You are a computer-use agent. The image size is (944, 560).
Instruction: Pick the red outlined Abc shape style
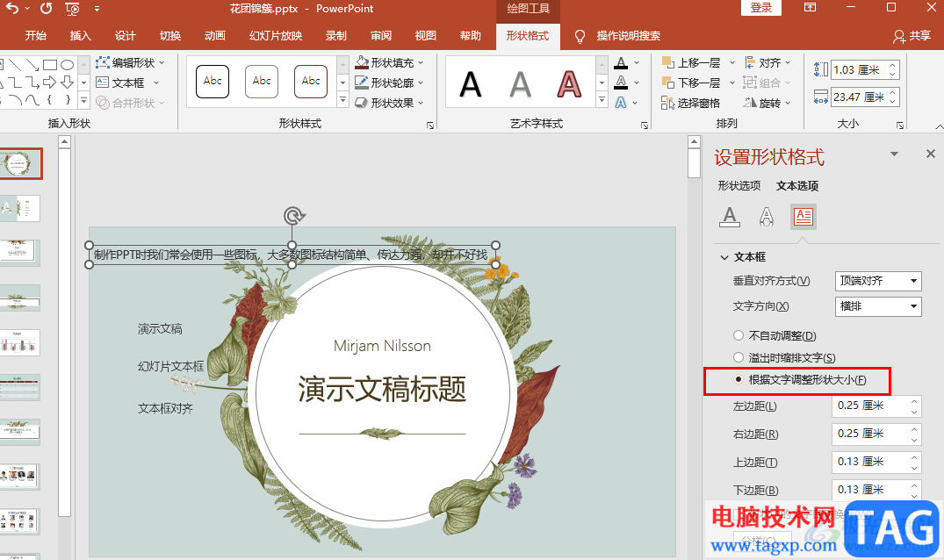(x=311, y=81)
